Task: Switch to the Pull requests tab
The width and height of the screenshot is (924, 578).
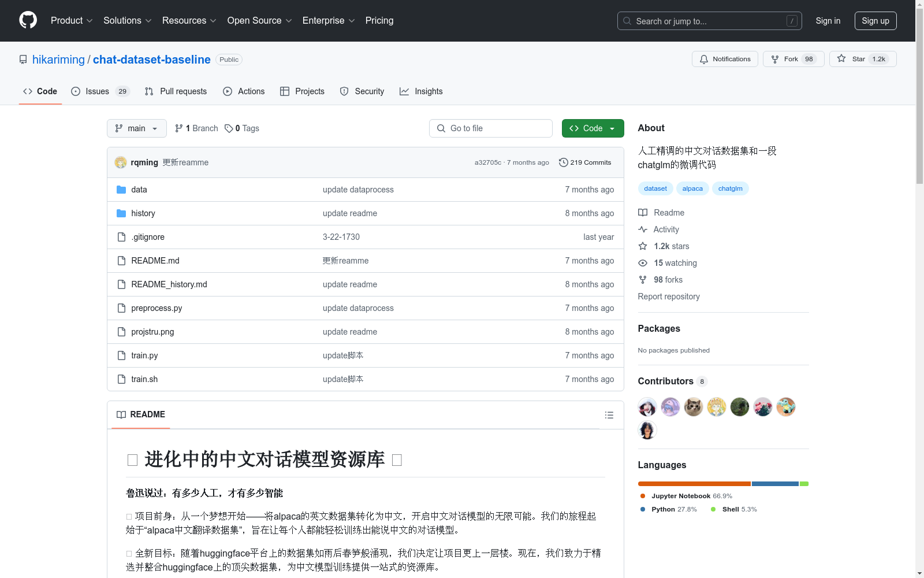Action: 176,91
